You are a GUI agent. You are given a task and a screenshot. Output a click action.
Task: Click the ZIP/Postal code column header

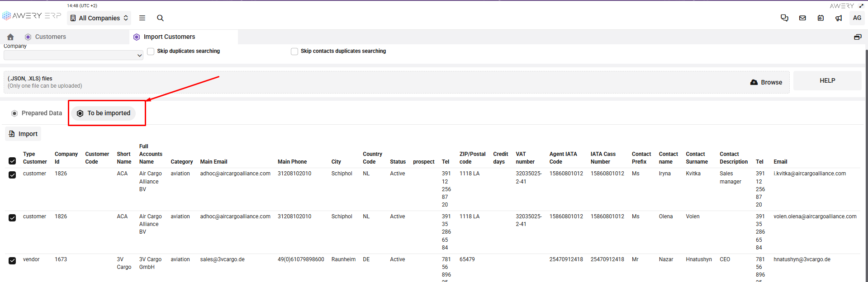[x=472, y=158]
